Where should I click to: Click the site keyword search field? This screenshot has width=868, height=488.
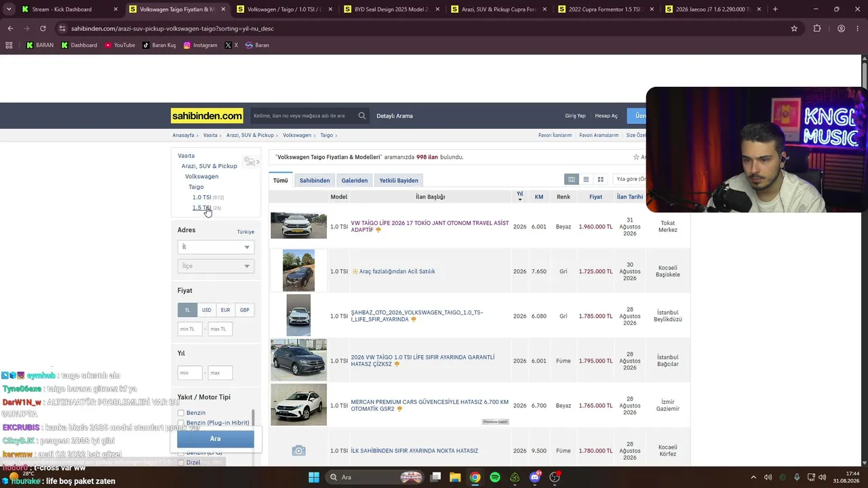pyautogui.click(x=302, y=116)
